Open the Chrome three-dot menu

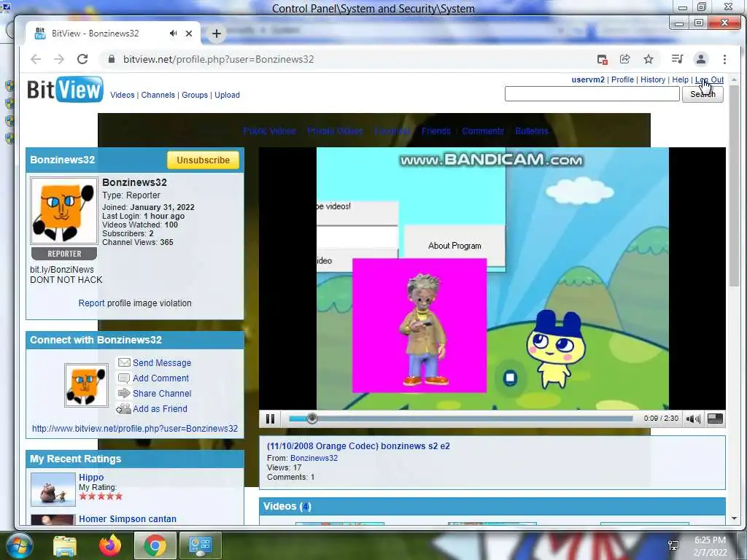point(724,59)
